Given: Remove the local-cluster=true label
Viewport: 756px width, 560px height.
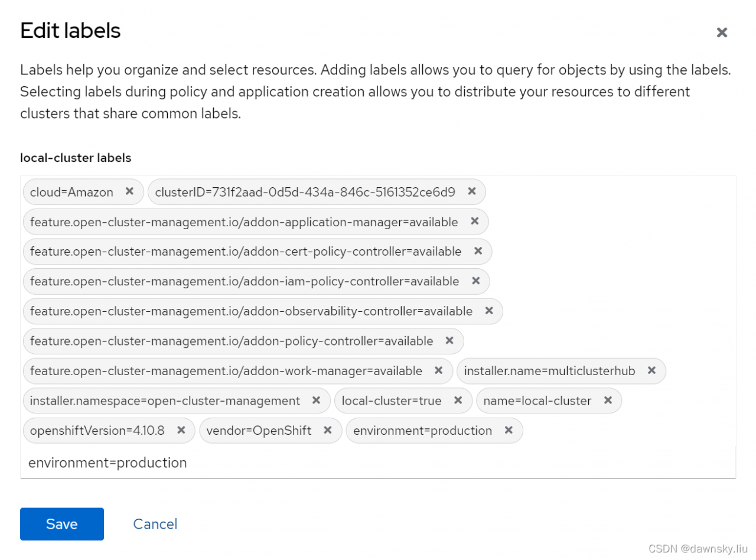Looking at the screenshot, I should point(458,401).
